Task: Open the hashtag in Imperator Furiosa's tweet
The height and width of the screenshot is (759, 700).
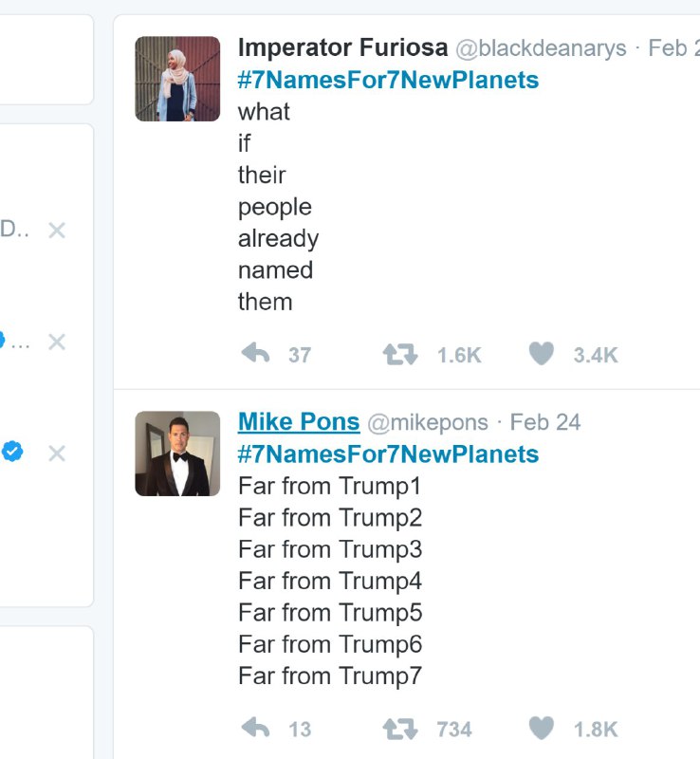Action: coord(388,80)
